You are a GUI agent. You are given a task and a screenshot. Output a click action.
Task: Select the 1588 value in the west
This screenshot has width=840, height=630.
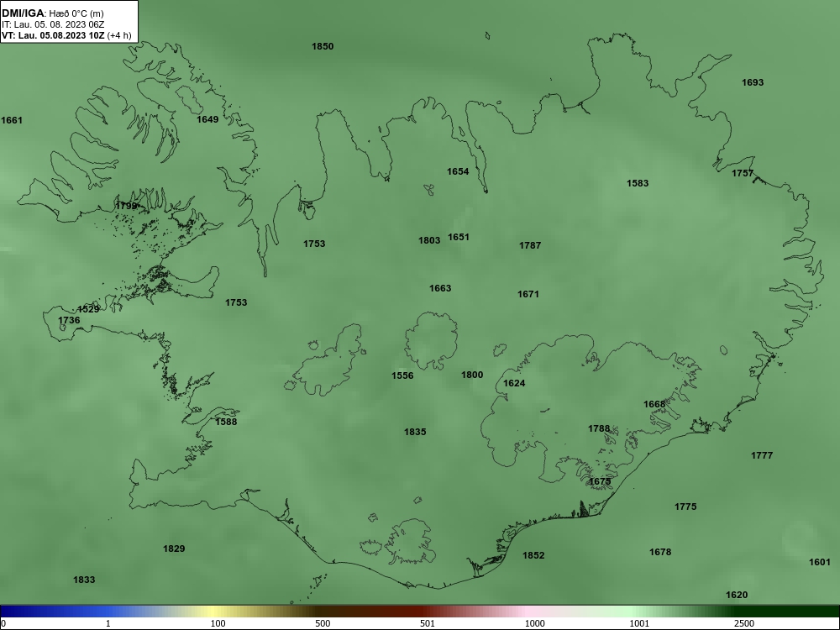pyautogui.click(x=226, y=422)
